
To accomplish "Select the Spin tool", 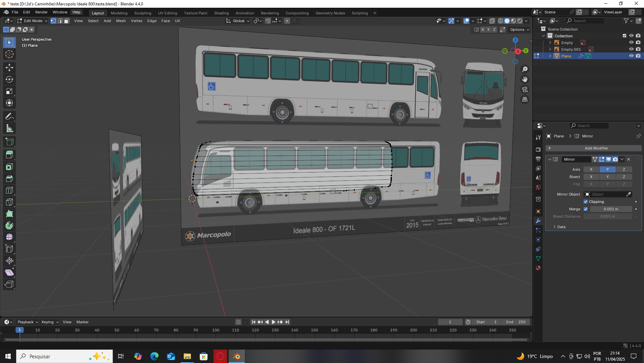I will tap(9, 226).
